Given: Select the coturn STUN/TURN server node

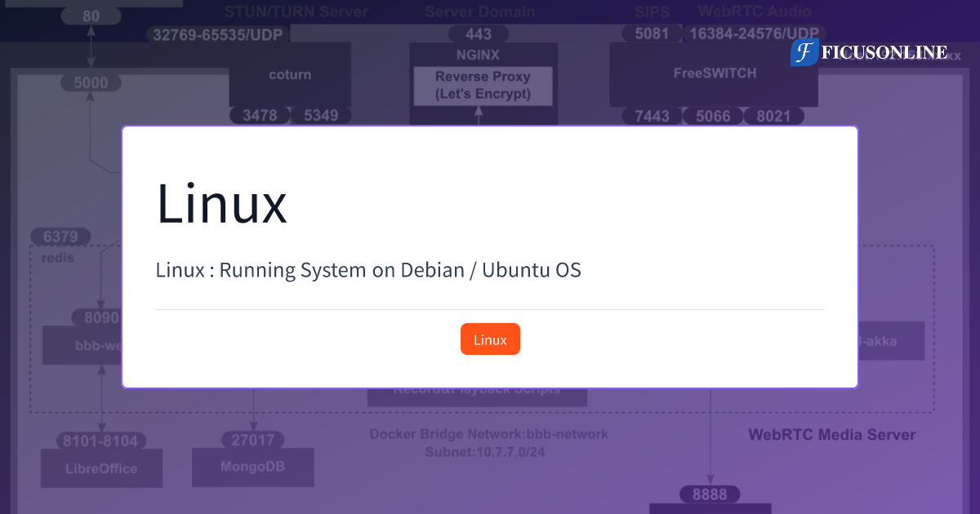Looking at the screenshot, I should click(x=290, y=73).
